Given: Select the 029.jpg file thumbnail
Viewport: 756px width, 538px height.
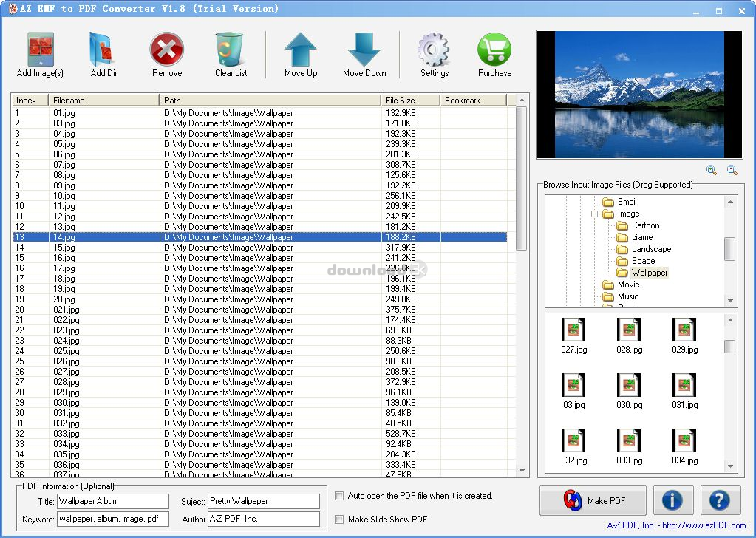Looking at the screenshot, I should point(684,336).
